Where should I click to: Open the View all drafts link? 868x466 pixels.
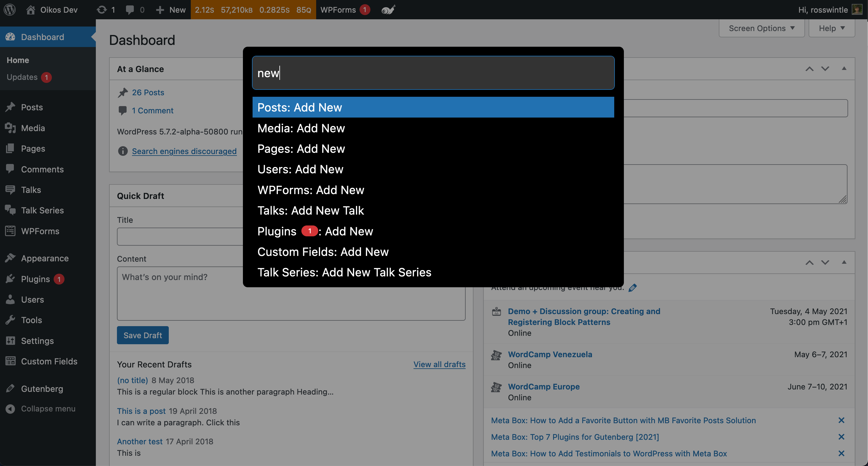point(439,364)
